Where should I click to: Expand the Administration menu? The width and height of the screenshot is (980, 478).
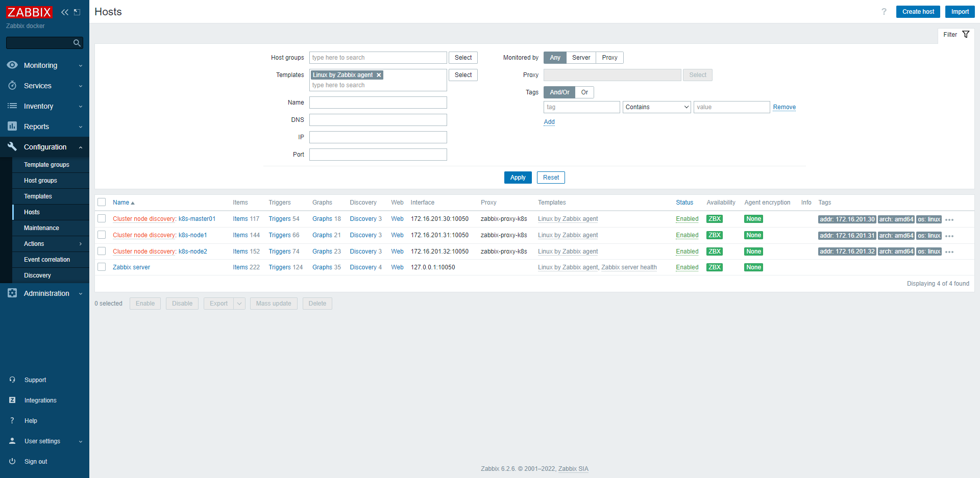tap(81, 294)
